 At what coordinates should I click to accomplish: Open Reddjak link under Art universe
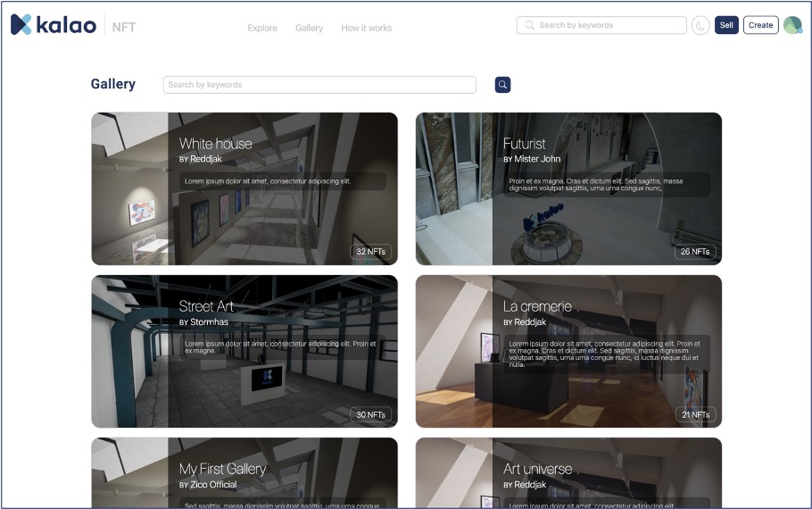point(530,485)
